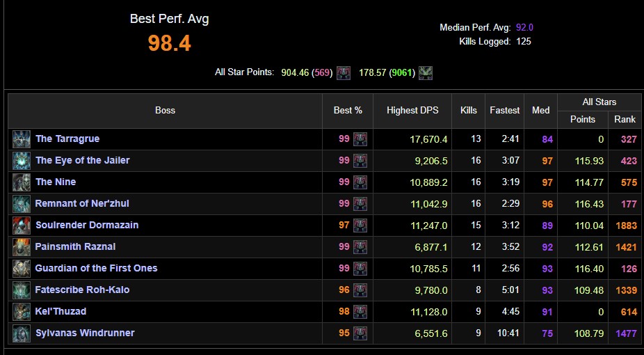
Task: Click Sylvanas fastest kill time 10:41
Action: click(508, 333)
